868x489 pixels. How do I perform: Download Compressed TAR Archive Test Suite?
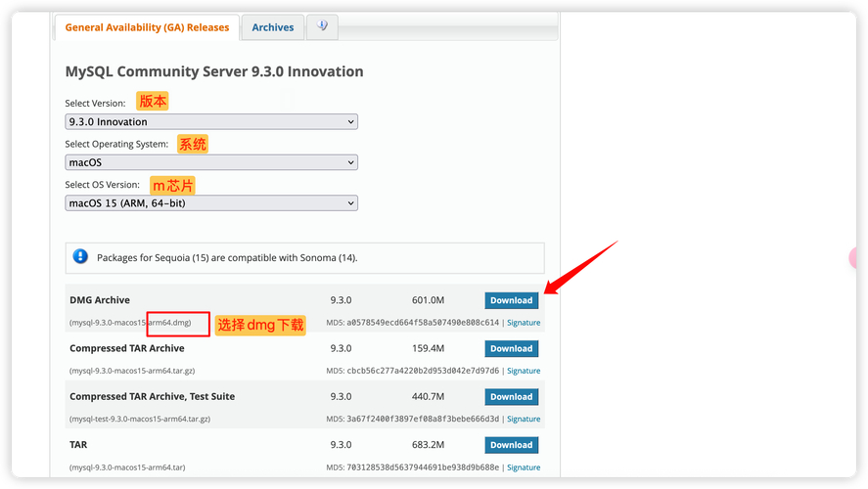(511, 397)
